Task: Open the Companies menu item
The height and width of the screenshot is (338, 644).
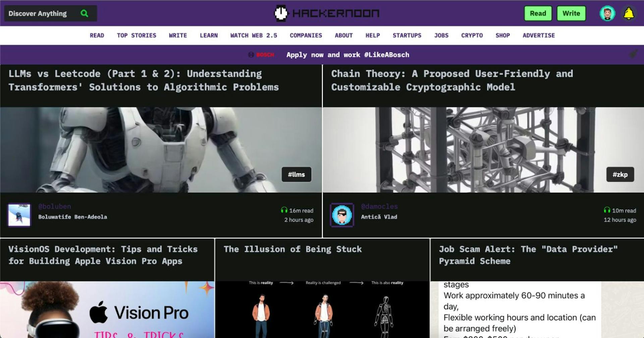Action: coord(306,36)
